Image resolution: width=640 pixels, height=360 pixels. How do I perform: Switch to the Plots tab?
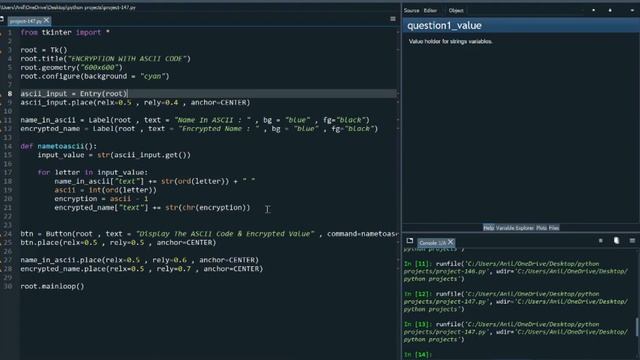tap(541, 228)
